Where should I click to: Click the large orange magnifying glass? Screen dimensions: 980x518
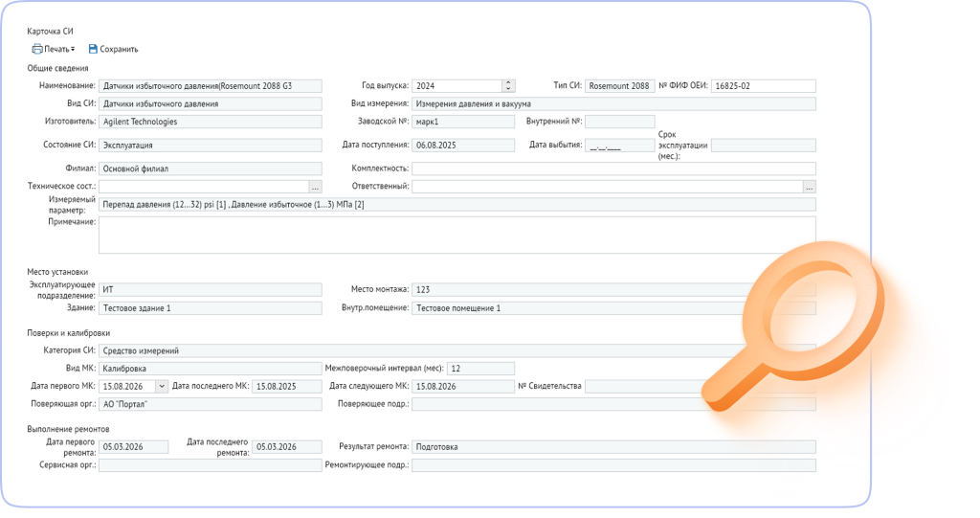(793, 326)
